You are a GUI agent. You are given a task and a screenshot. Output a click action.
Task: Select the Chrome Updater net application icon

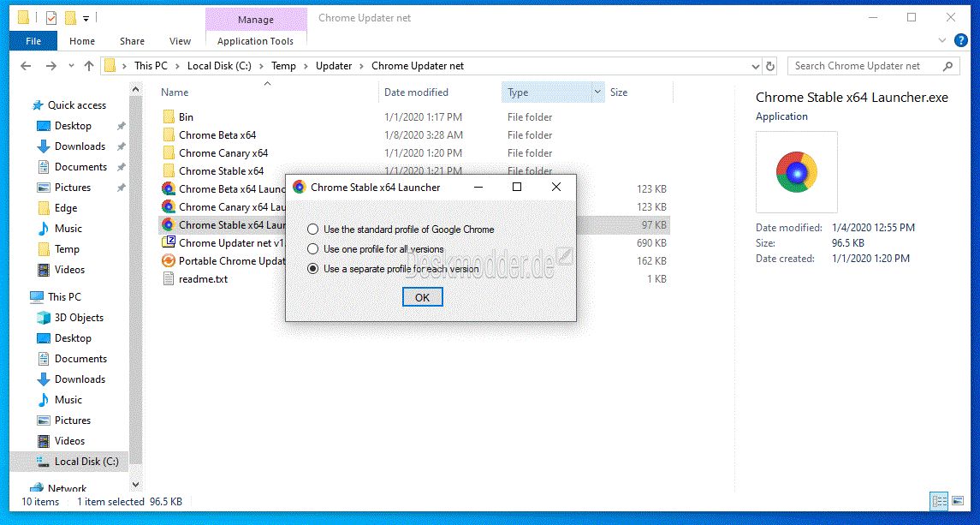[x=168, y=242]
